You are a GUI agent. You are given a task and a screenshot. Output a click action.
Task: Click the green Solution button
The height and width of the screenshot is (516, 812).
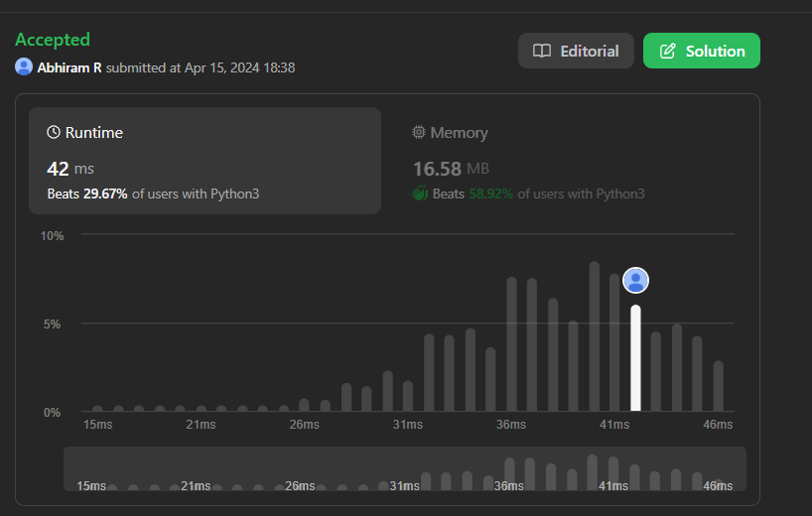tap(702, 51)
